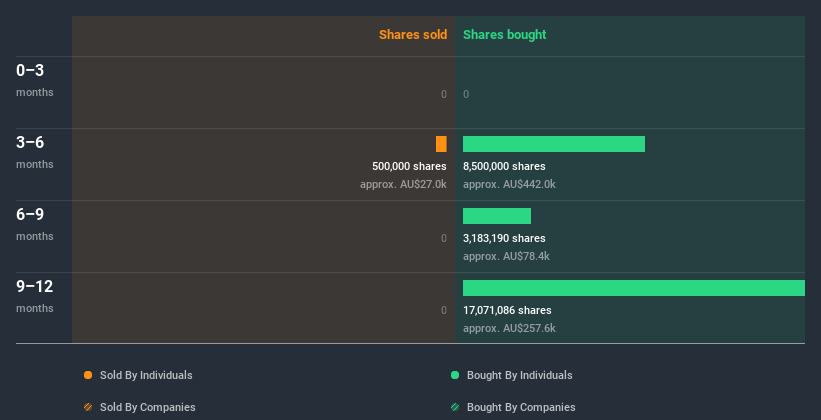Click the shares bought 0 in 0–3 months row
821x420 pixels.
click(466, 94)
